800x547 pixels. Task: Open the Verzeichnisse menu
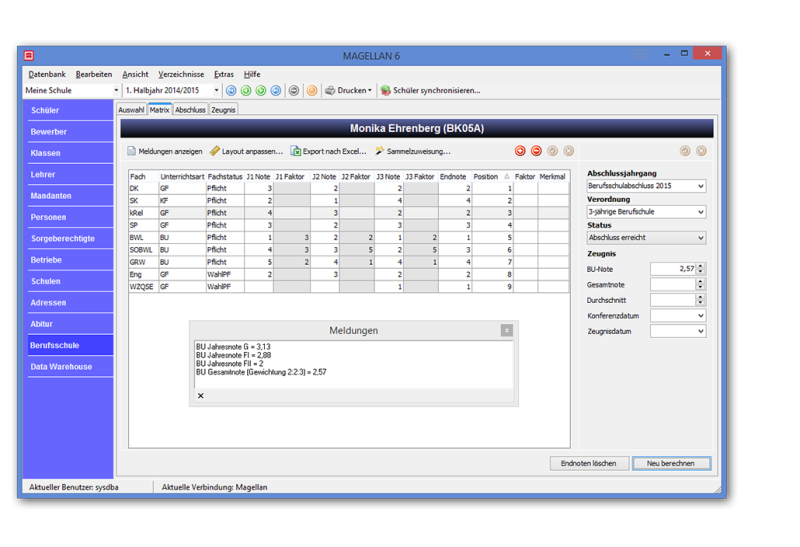(181, 74)
